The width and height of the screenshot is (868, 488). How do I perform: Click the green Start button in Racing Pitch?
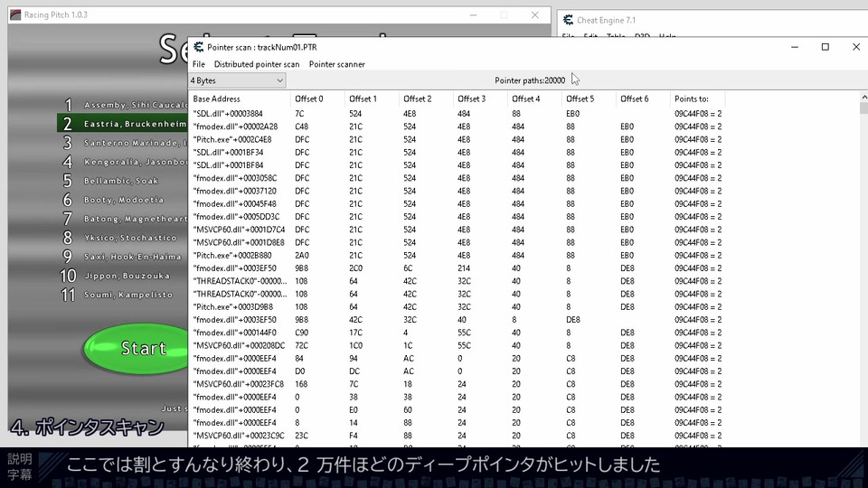[x=137, y=349]
